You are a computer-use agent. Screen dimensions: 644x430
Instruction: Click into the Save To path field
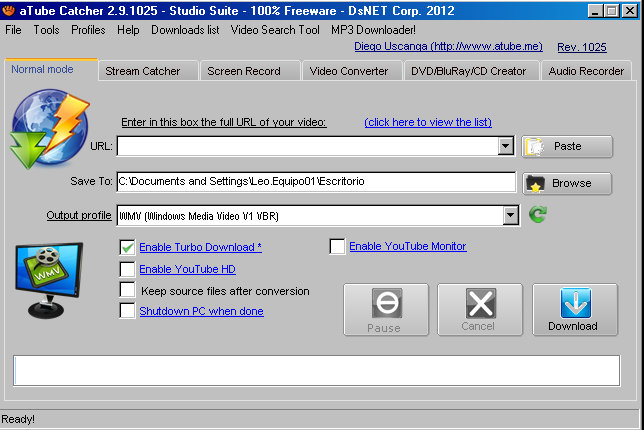coord(315,182)
